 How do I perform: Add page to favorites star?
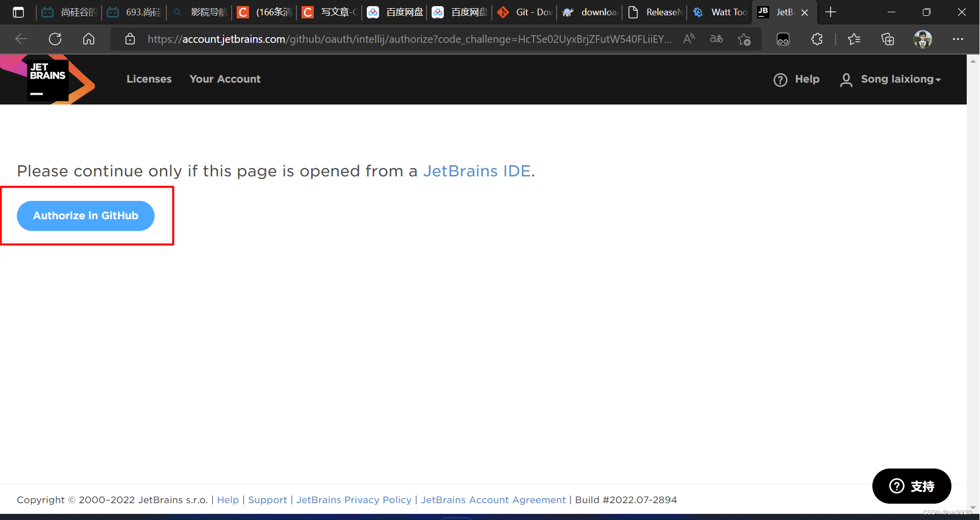744,39
